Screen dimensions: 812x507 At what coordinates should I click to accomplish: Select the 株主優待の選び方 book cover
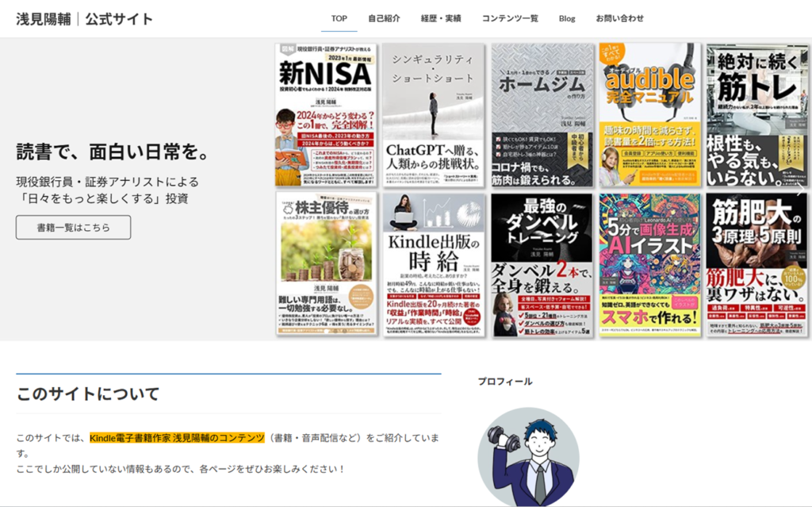click(x=326, y=264)
